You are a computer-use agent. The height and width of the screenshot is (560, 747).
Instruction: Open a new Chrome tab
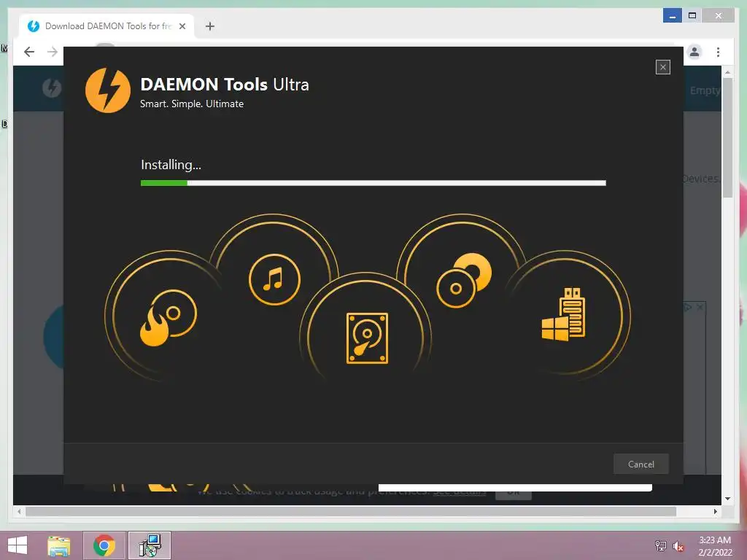click(210, 26)
